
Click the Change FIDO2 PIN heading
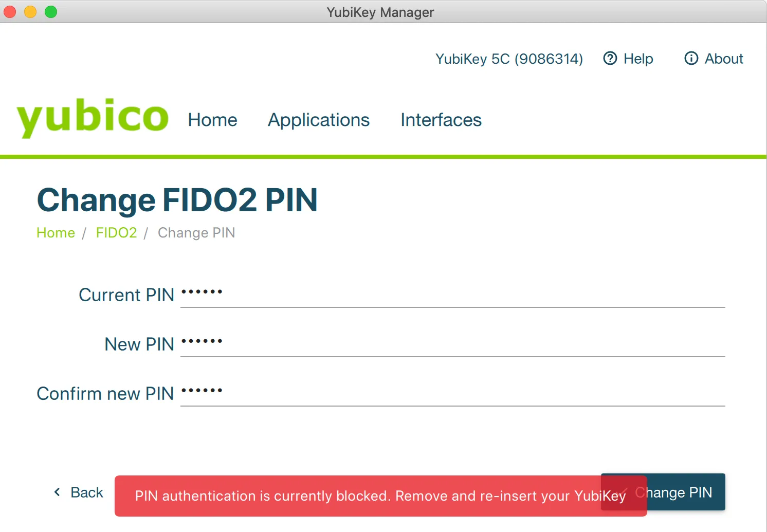click(177, 200)
